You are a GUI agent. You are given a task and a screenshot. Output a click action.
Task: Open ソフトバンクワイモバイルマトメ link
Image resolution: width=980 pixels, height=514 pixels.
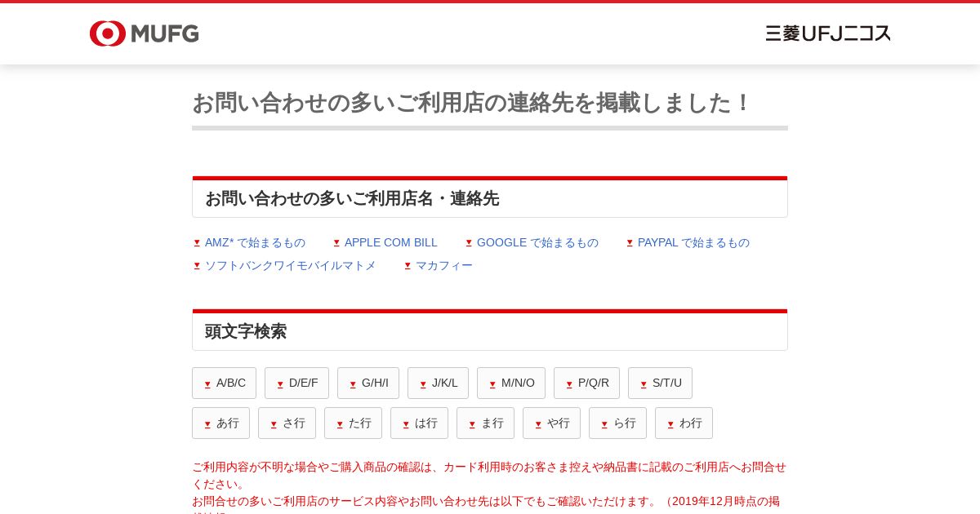(x=284, y=265)
